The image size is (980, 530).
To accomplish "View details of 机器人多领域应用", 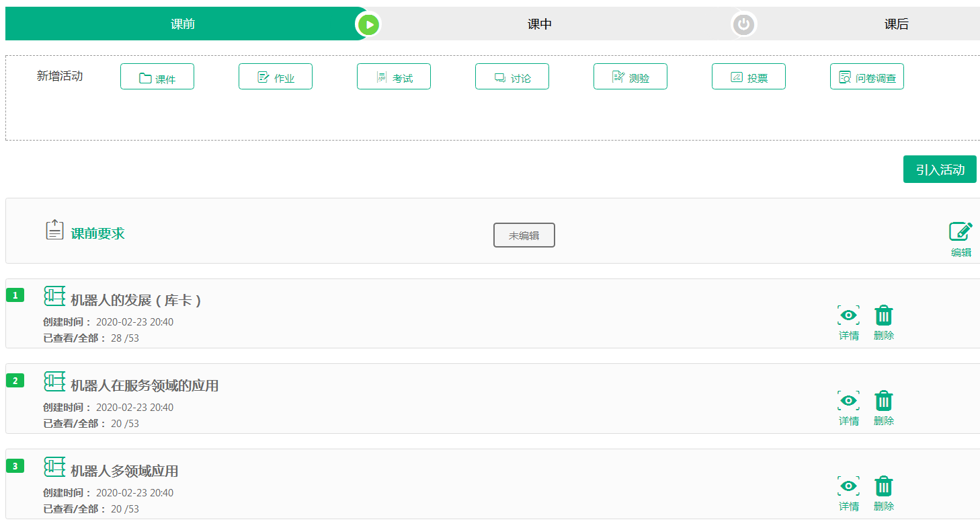I will click(x=848, y=487).
